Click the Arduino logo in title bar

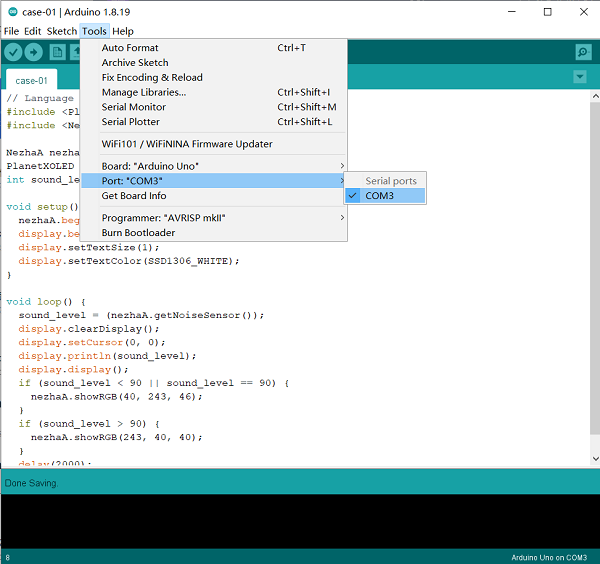click(x=13, y=12)
